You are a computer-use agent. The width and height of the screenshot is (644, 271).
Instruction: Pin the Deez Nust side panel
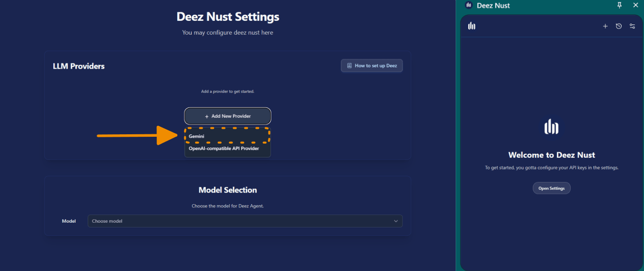pyautogui.click(x=620, y=5)
